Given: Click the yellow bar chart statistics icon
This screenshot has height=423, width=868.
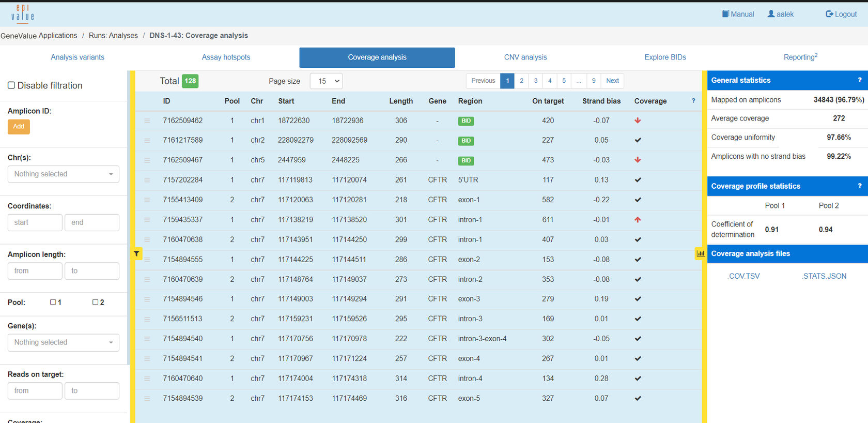Looking at the screenshot, I should pyautogui.click(x=701, y=253).
